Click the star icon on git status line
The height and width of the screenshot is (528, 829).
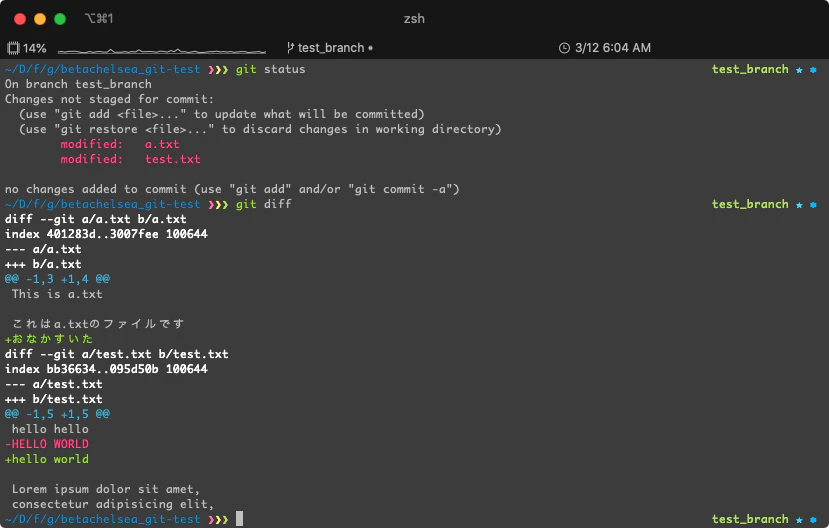799,70
